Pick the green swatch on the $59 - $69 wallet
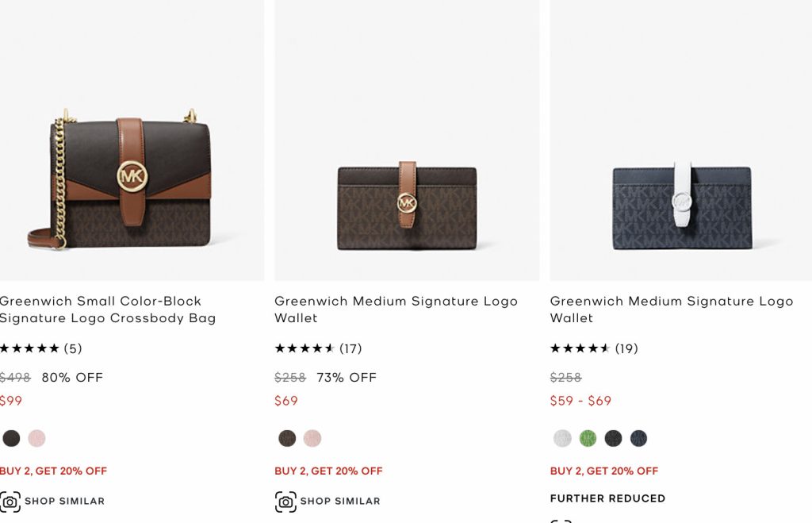Viewport: 812px width, 523px height. [588, 438]
